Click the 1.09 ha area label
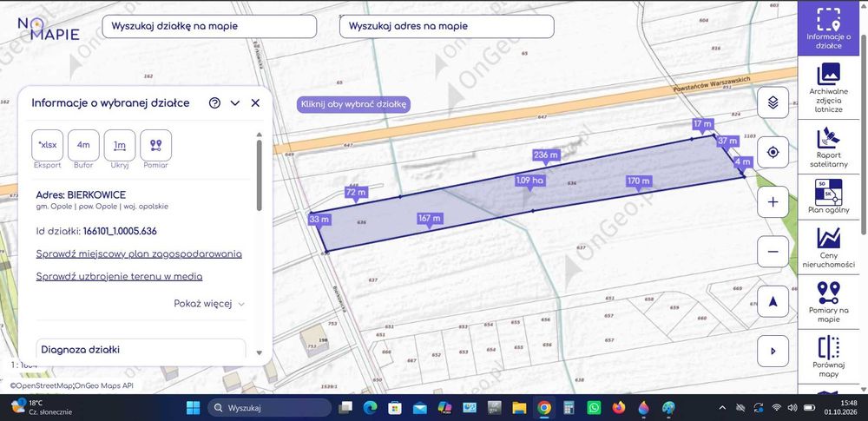 [x=529, y=181]
